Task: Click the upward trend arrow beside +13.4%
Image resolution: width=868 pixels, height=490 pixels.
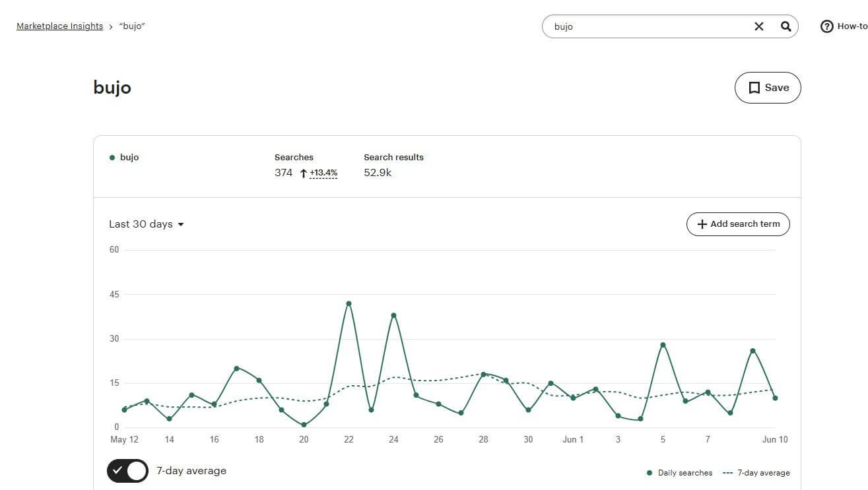Action: [304, 173]
